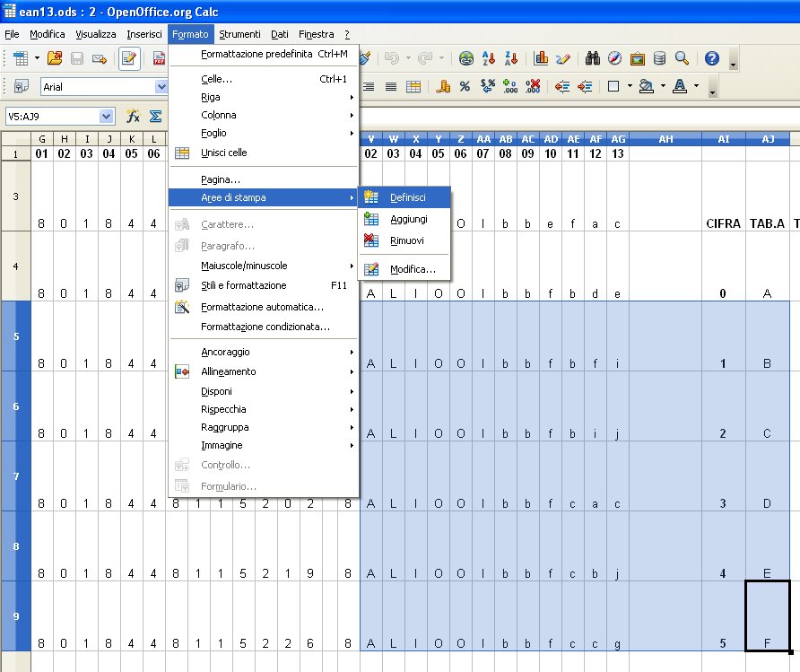The height and width of the screenshot is (672, 800).
Task: Select Rimuovi print range option
Action: coord(404,240)
